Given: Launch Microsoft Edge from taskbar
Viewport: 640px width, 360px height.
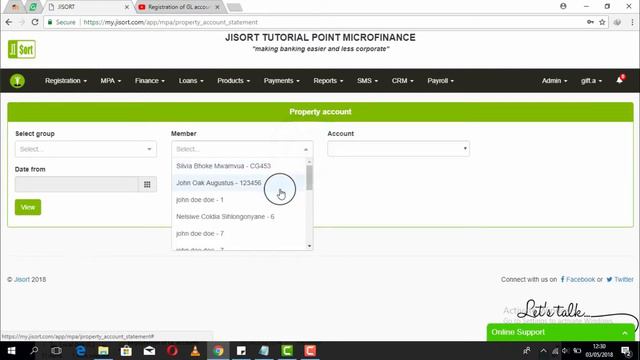Looking at the screenshot, I should pos(80,351).
